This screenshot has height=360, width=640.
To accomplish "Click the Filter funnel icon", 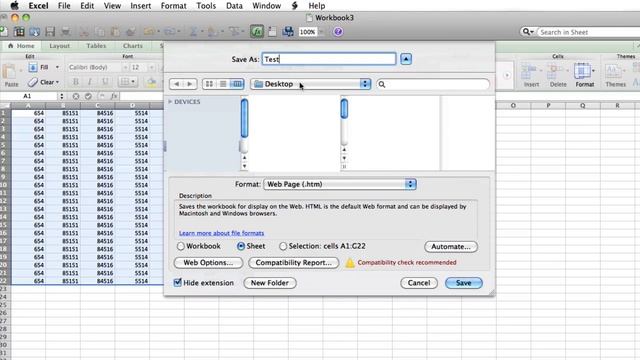I will tap(234, 31).
